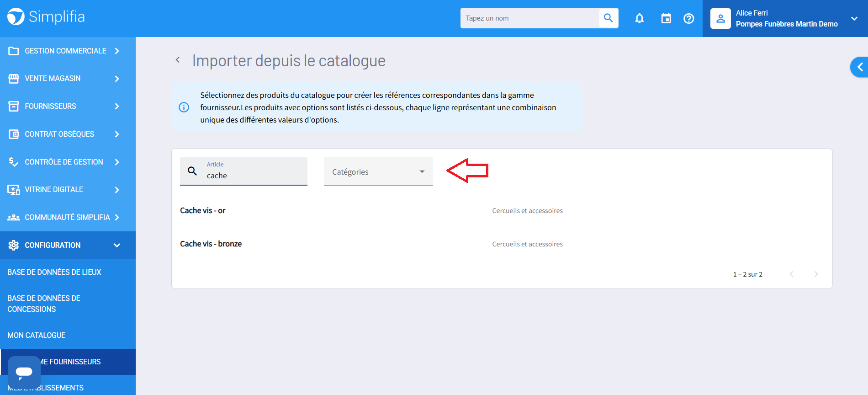Click the Communauté Simplifia people icon

(14, 217)
